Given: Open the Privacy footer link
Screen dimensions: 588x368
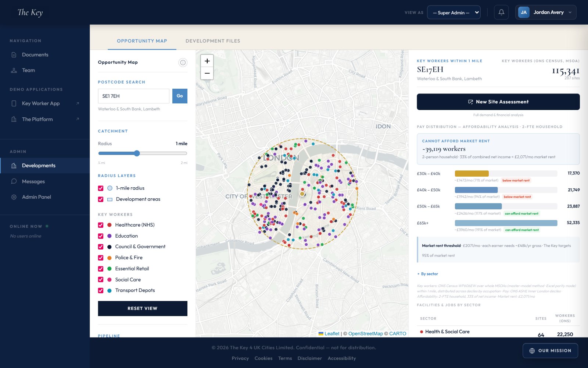Looking at the screenshot, I should point(240,358).
